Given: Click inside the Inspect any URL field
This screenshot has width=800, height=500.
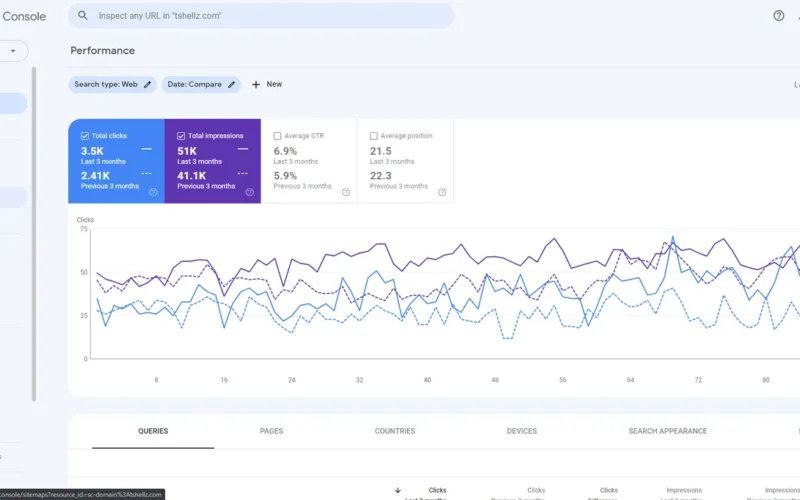Looking at the screenshot, I should 261,16.
